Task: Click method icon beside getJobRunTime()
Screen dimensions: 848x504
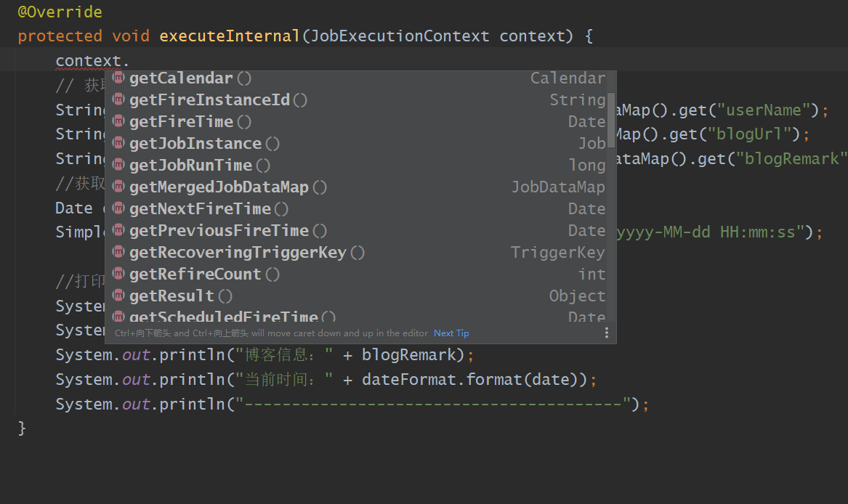Action: (119, 165)
